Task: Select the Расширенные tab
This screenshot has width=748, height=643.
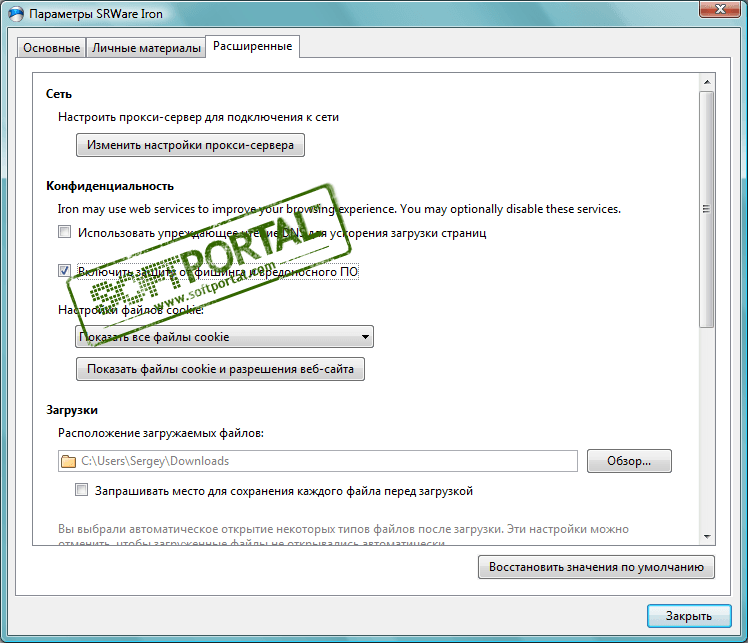Action: 252,46
